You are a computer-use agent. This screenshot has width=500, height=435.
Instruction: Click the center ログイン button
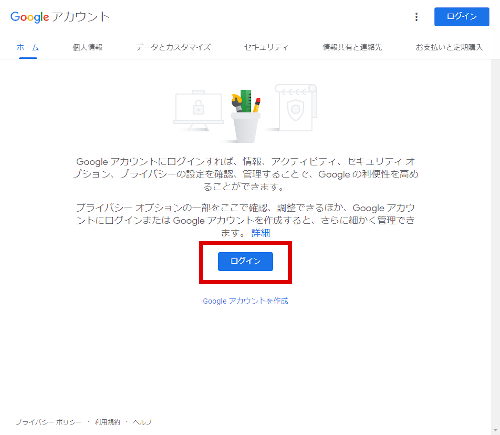point(245,261)
